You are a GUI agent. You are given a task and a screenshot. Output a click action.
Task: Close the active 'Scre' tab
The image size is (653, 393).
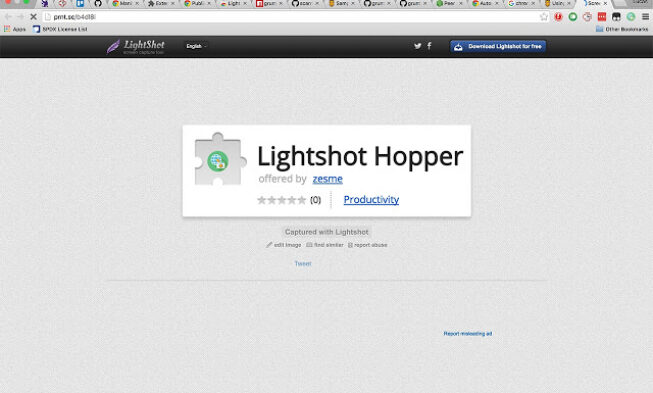click(x=606, y=3)
